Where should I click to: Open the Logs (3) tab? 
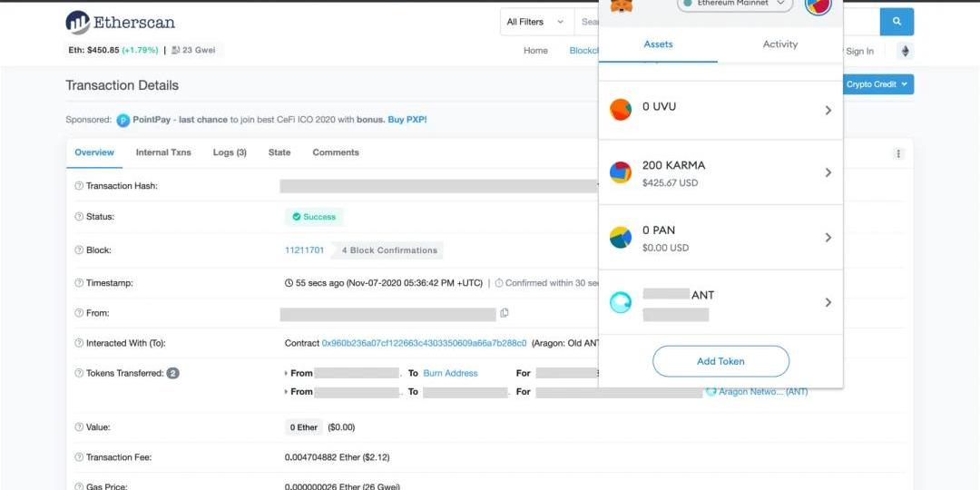(x=230, y=152)
